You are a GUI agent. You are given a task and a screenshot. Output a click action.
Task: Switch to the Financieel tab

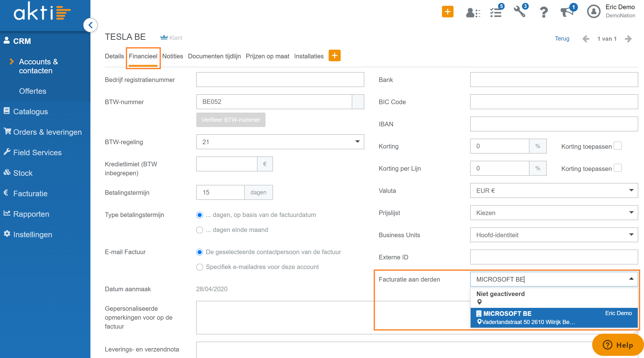point(143,56)
